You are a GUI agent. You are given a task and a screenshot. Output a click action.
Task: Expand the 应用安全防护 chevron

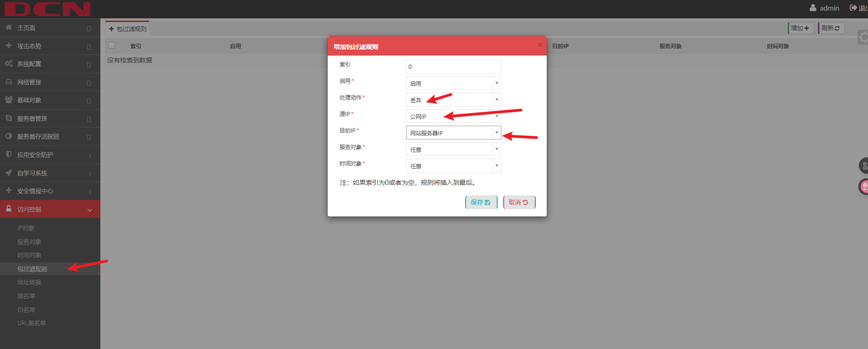coord(90,155)
